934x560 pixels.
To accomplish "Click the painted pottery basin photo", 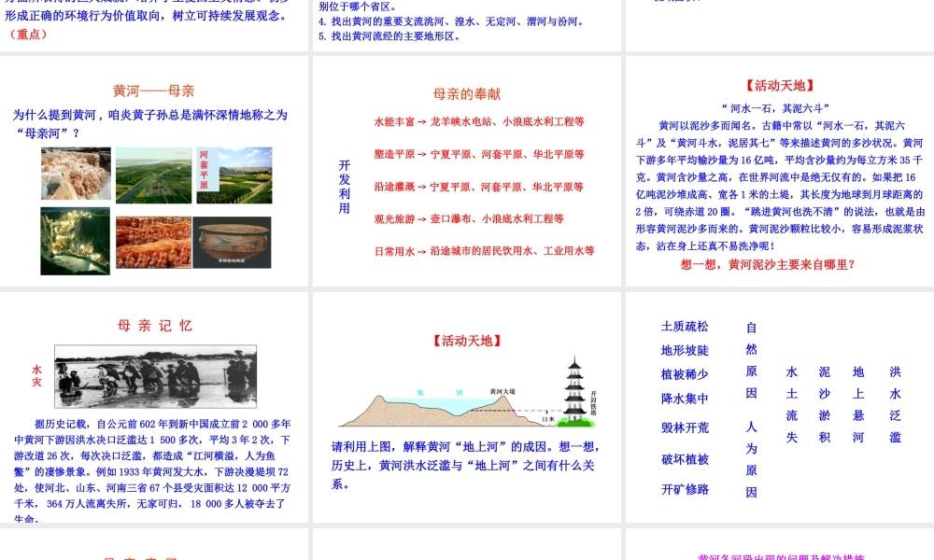I will coord(233,243).
